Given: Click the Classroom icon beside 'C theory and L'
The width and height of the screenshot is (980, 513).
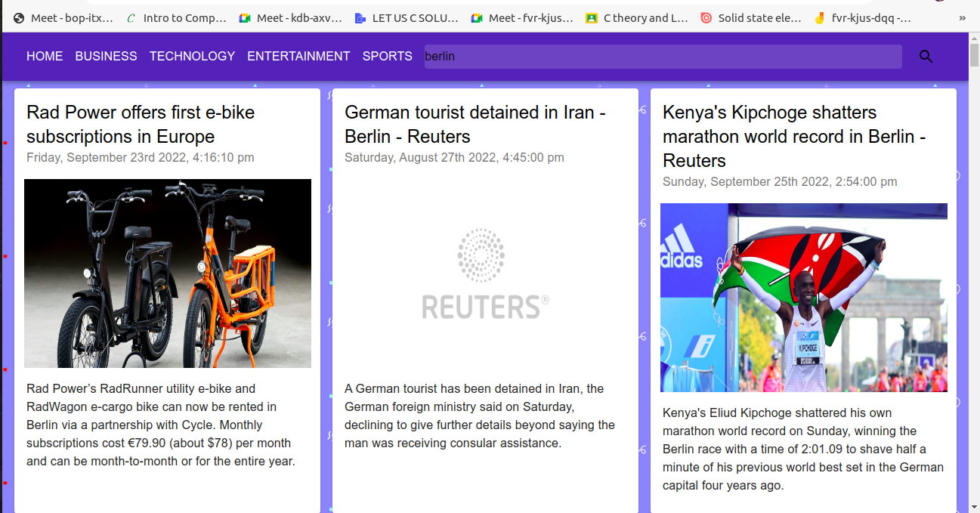Looking at the screenshot, I should click(592, 18).
